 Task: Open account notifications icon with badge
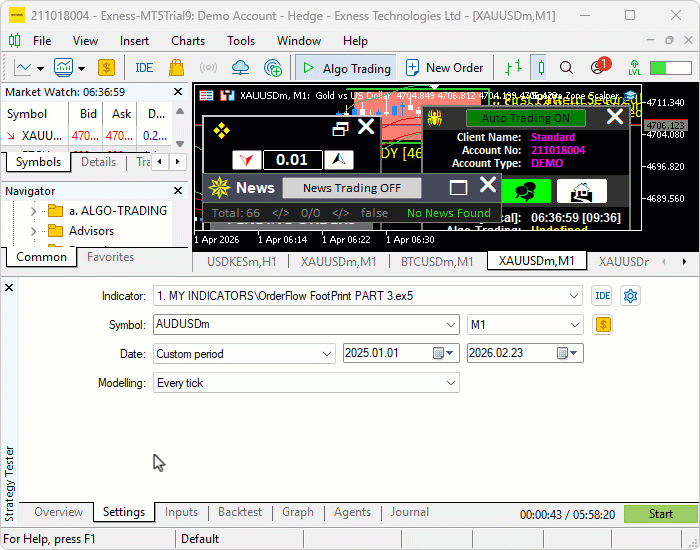[599, 66]
